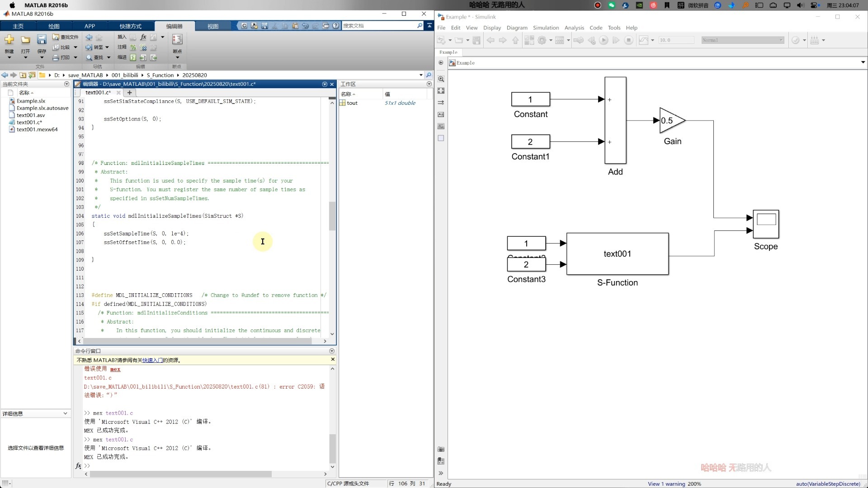Expand the 详细信息 panel chevron

click(65, 413)
